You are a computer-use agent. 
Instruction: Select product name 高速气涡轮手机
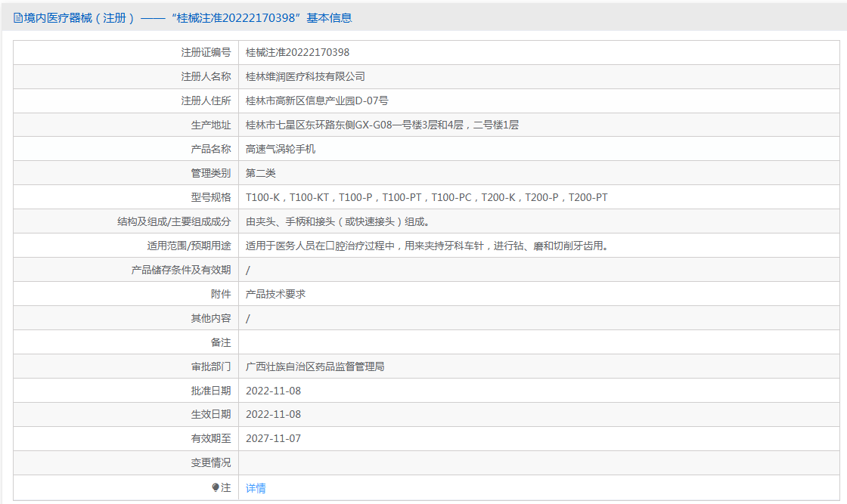[281, 149]
